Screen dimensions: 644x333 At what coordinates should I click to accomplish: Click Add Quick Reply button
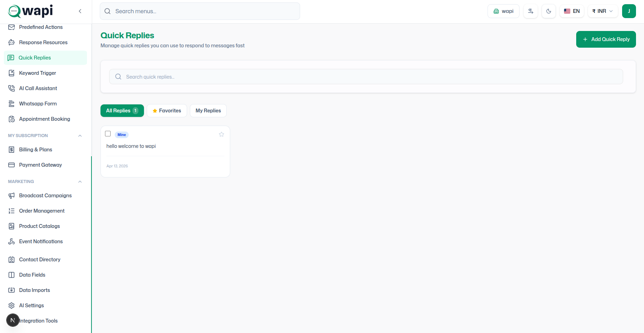click(x=606, y=39)
